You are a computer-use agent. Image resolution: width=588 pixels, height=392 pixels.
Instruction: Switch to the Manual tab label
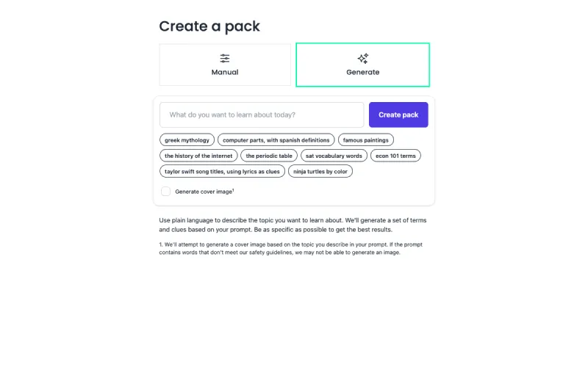tap(225, 72)
